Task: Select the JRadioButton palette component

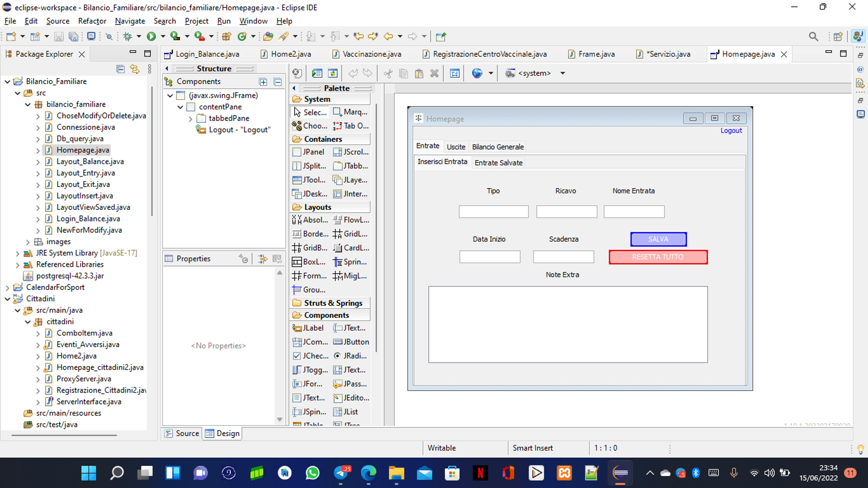Action: coord(350,356)
